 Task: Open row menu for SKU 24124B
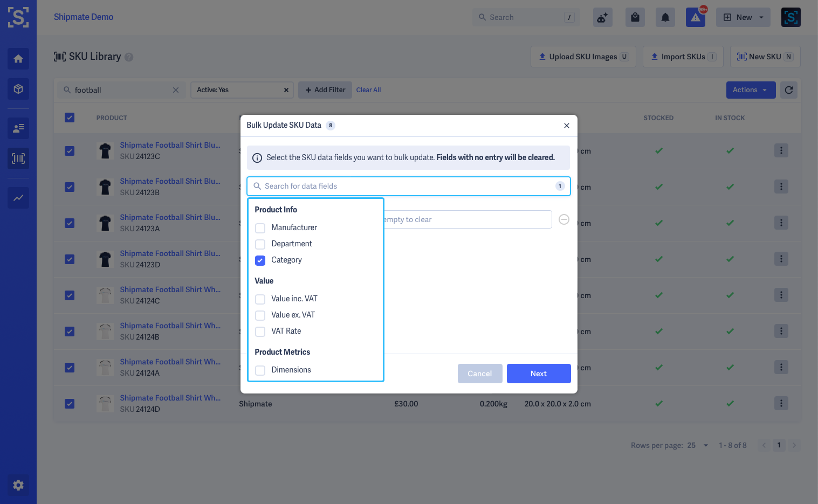tap(781, 331)
